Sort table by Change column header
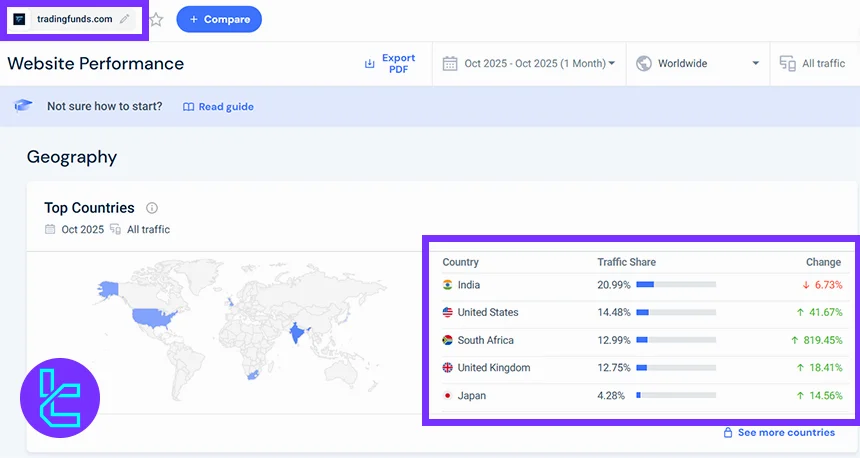The height and width of the screenshot is (458, 860). tap(823, 262)
